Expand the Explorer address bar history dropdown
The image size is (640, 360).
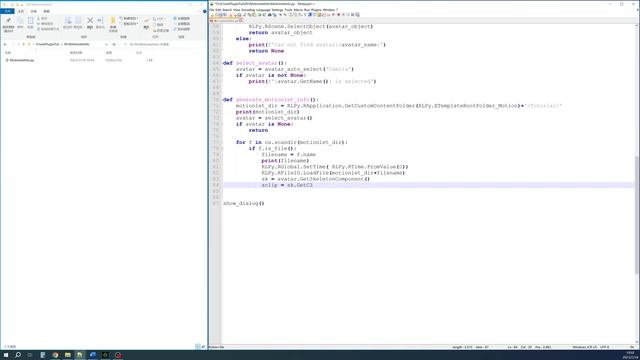[107, 44]
